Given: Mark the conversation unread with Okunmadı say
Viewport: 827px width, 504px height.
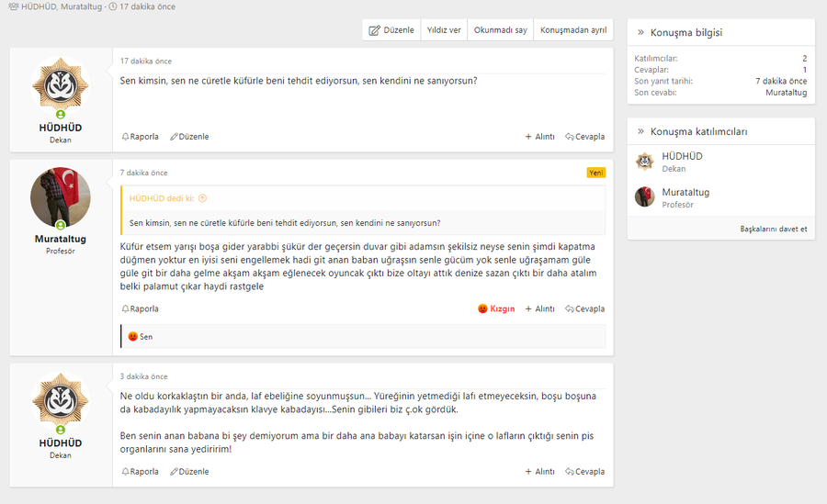Looking at the screenshot, I should pos(501,30).
